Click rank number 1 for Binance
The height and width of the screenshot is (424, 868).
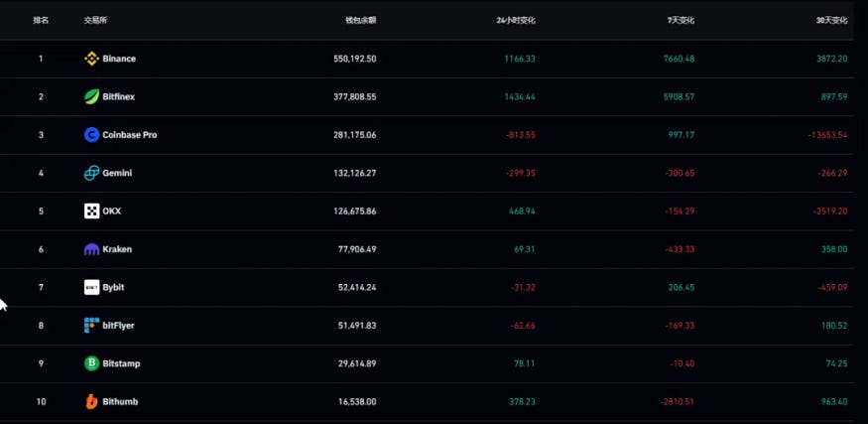[41, 59]
